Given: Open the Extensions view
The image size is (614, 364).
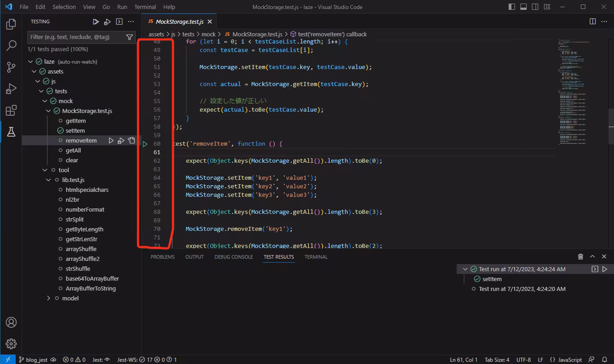Looking at the screenshot, I should coord(11,110).
